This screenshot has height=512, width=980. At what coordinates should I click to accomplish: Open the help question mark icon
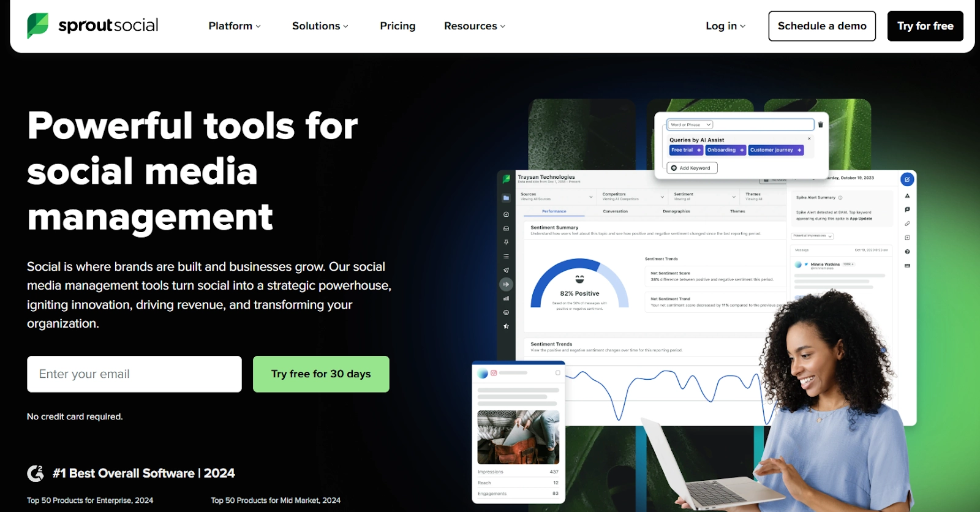point(907,252)
